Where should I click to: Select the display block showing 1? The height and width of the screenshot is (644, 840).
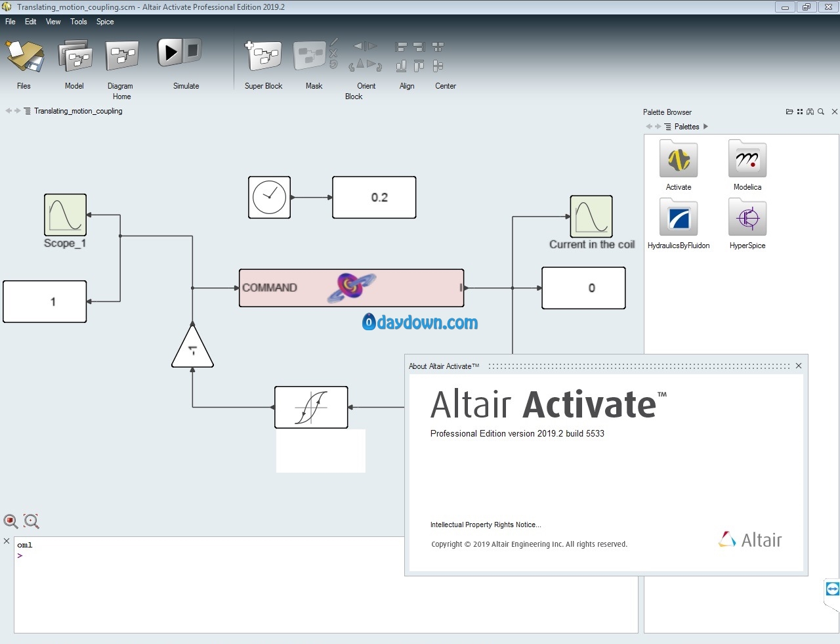point(45,301)
